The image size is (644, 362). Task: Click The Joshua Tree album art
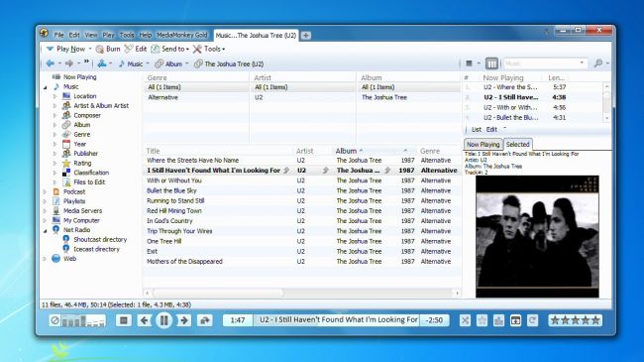(x=537, y=236)
